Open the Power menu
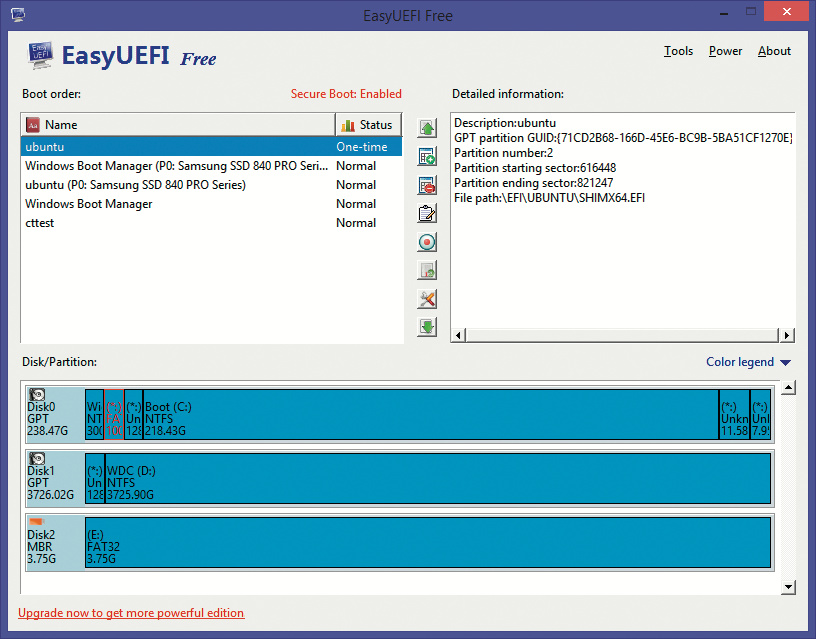Screen dimensions: 816x639 (725, 51)
